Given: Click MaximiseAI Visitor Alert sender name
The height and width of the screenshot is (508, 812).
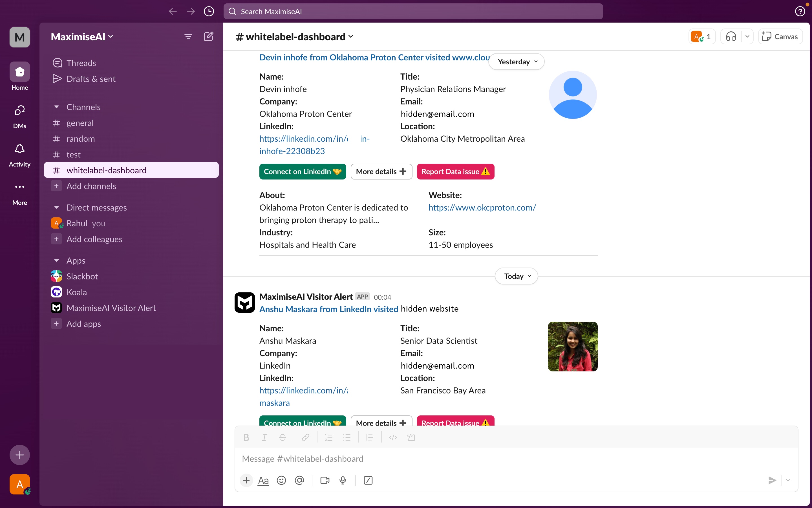Looking at the screenshot, I should (306, 296).
